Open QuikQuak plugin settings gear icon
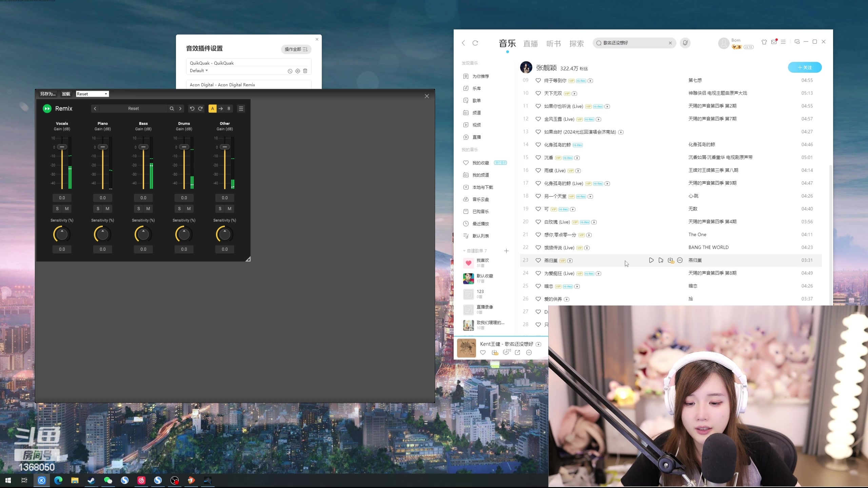Viewport: 868px width, 488px height. point(298,71)
